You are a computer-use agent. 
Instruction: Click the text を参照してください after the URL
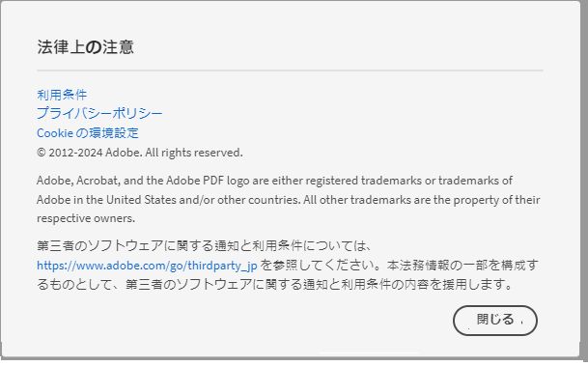click(x=321, y=266)
